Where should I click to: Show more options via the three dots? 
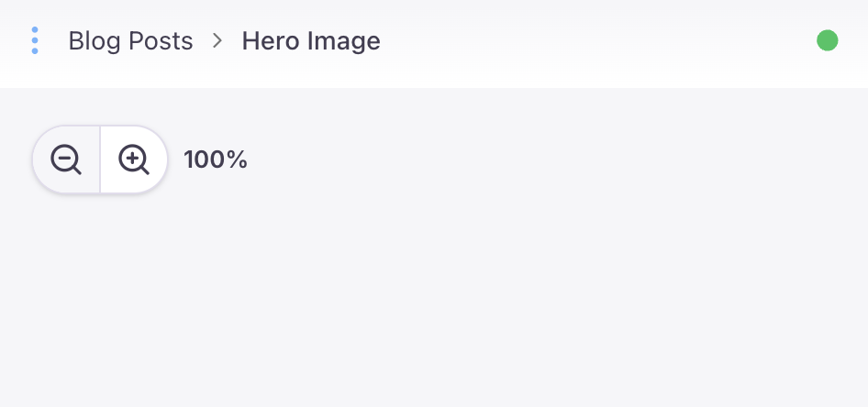[x=35, y=40]
